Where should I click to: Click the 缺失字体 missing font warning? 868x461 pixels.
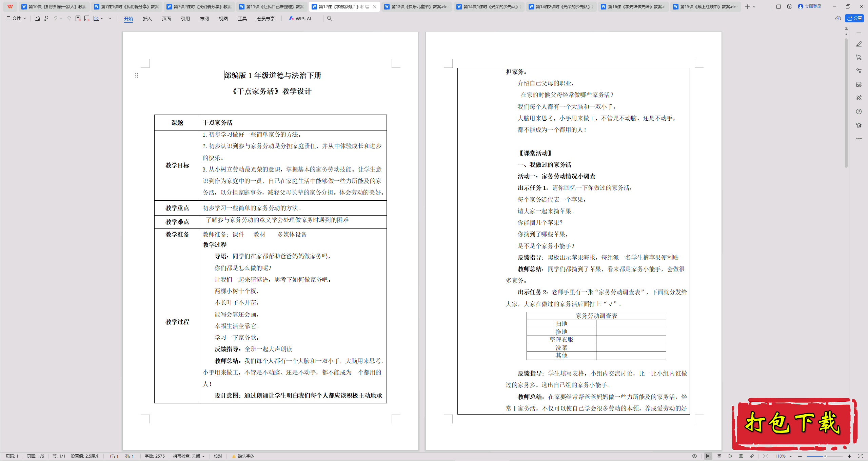[243, 456]
